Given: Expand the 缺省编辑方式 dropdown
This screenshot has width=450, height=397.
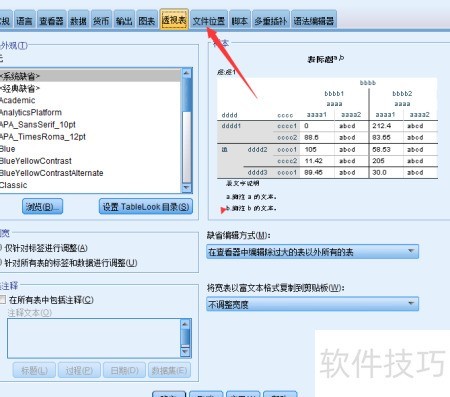Looking at the screenshot, I should [312, 252].
